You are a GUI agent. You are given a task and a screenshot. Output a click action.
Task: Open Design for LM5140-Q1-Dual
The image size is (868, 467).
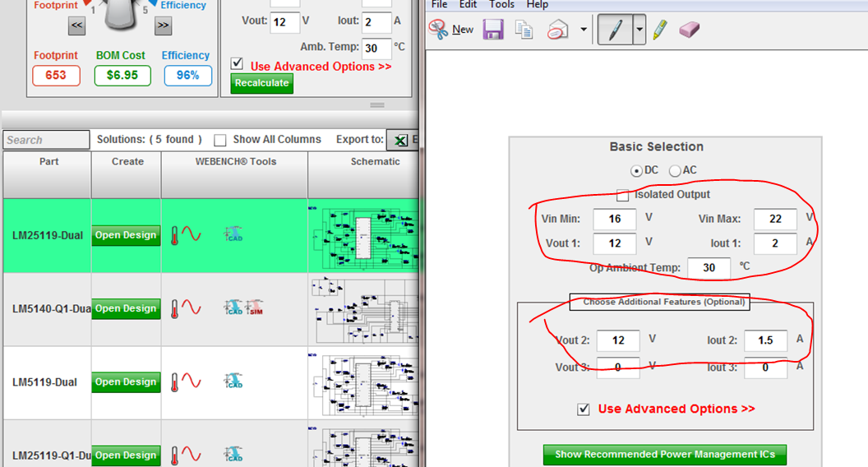126,308
